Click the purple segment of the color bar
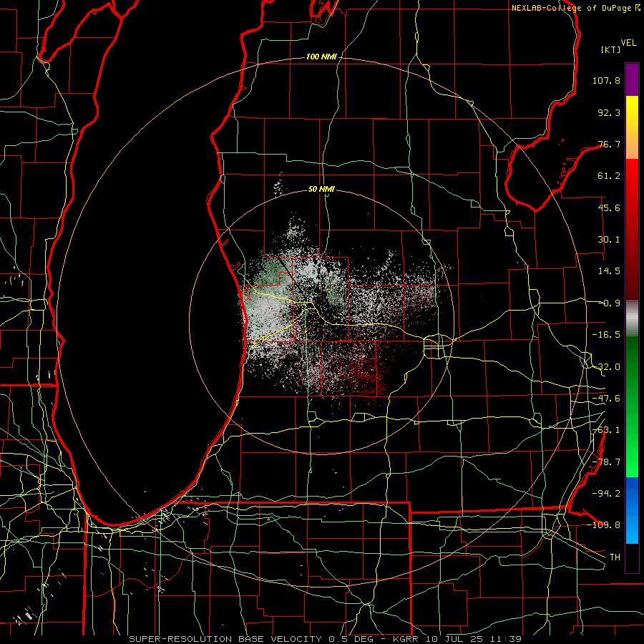 [632, 79]
